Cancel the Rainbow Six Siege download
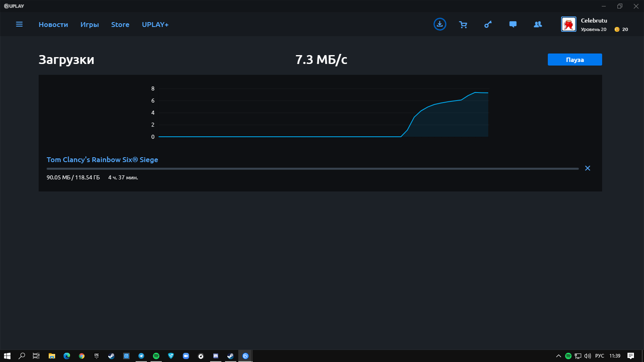The height and width of the screenshot is (362, 644). tap(588, 168)
